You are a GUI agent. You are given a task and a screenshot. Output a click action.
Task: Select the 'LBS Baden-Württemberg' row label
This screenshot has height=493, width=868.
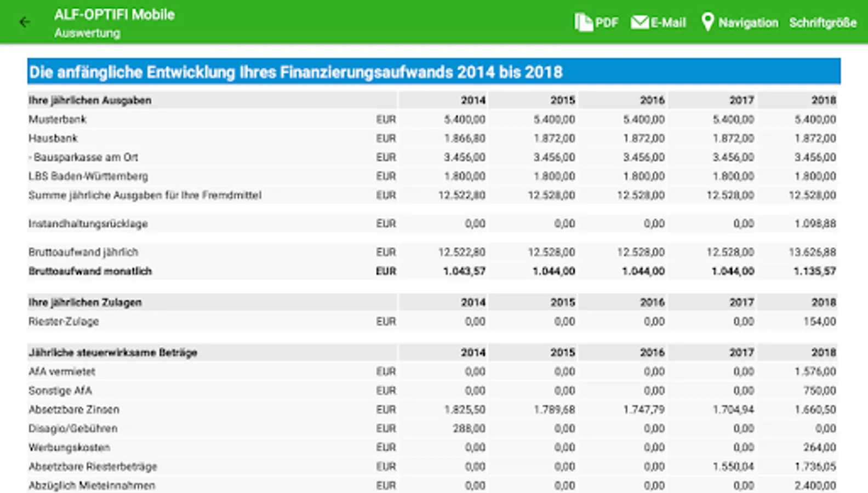pos(88,176)
